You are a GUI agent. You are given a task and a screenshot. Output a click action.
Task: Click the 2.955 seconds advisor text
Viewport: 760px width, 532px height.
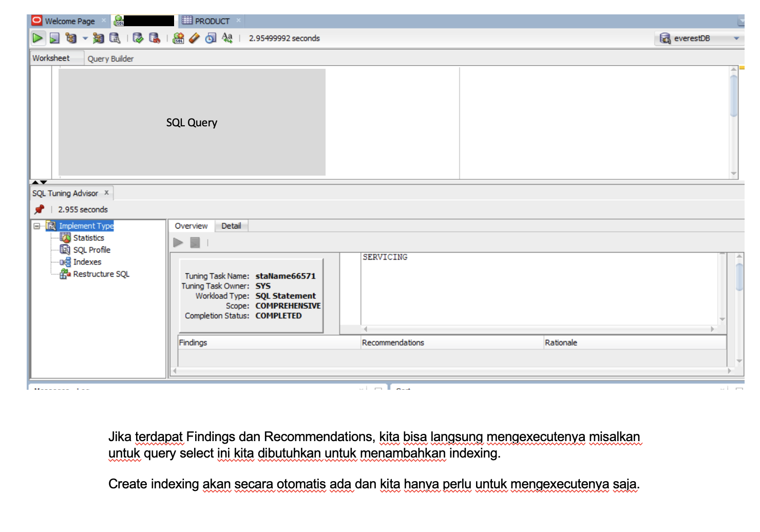point(83,210)
